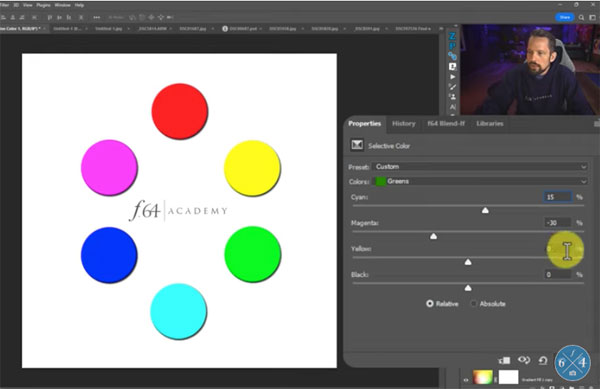Click the Selective Color adjustment icon
Viewport: 600px width, 389px height.
(x=357, y=145)
